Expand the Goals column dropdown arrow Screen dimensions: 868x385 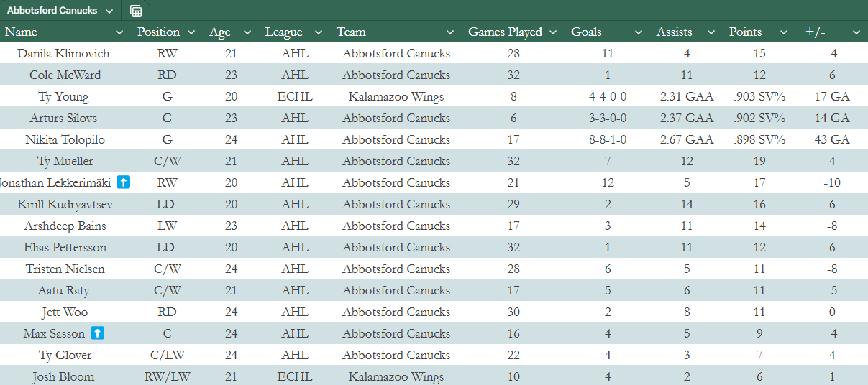(x=639, y=32)
